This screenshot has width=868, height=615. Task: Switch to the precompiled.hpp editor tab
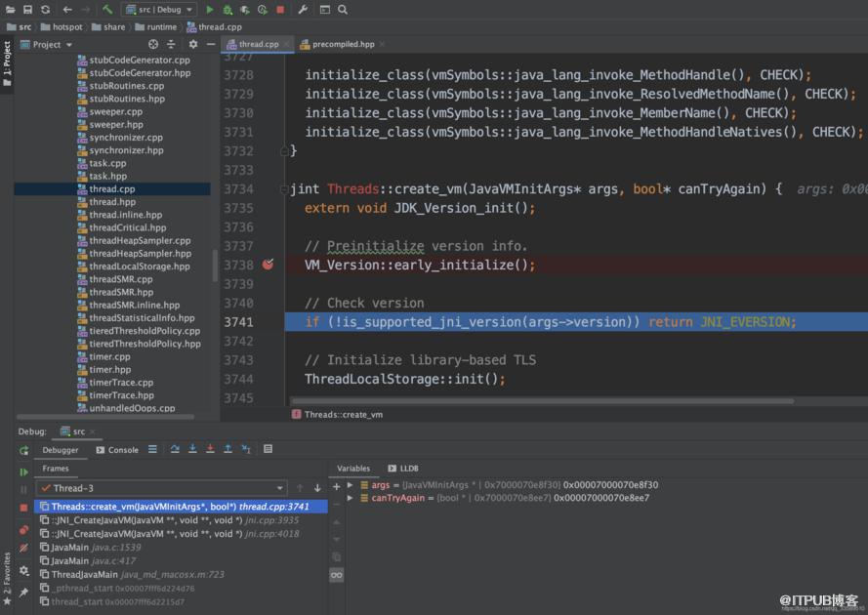click(341, 44)
